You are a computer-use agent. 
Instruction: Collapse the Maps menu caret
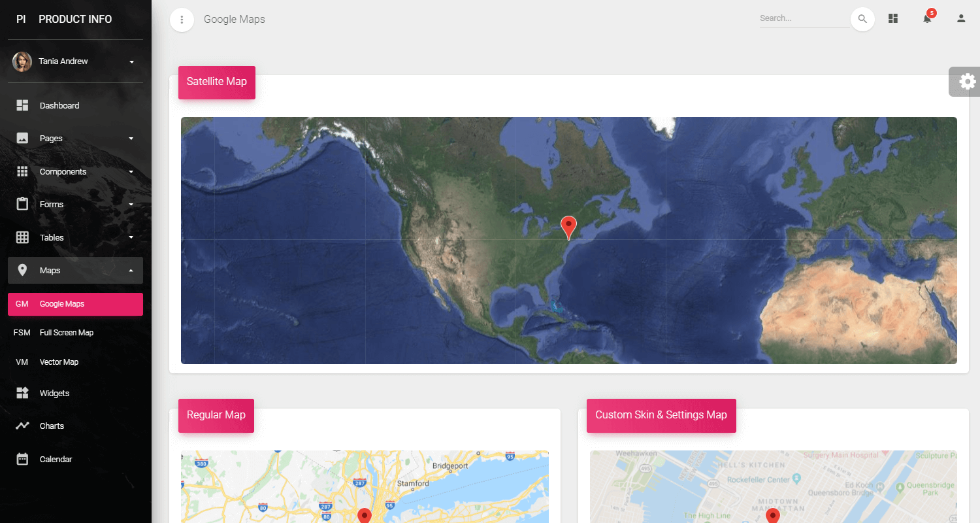[131, 271]
